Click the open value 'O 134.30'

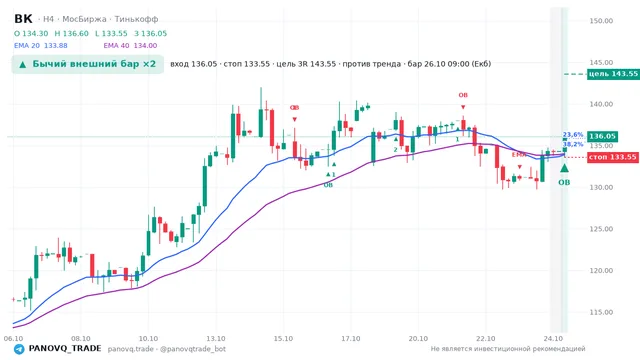31,33
